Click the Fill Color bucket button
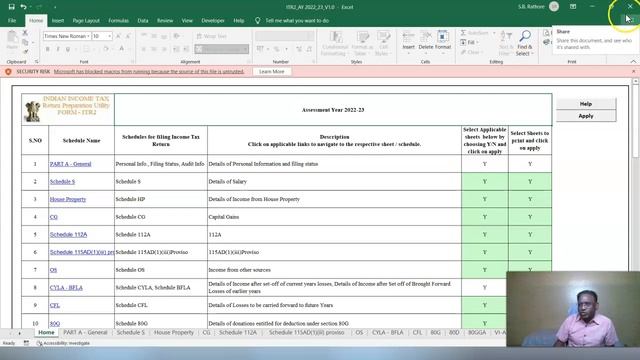The width and height of the screenshot is (640, 360). point(106,49)
